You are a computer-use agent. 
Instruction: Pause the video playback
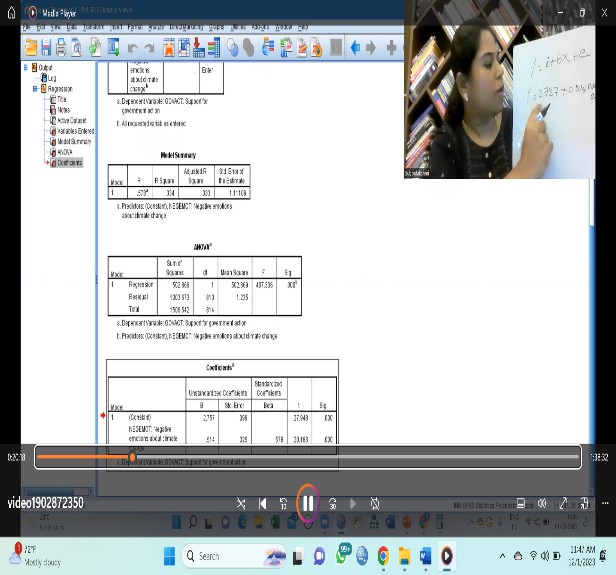point(308,503)
